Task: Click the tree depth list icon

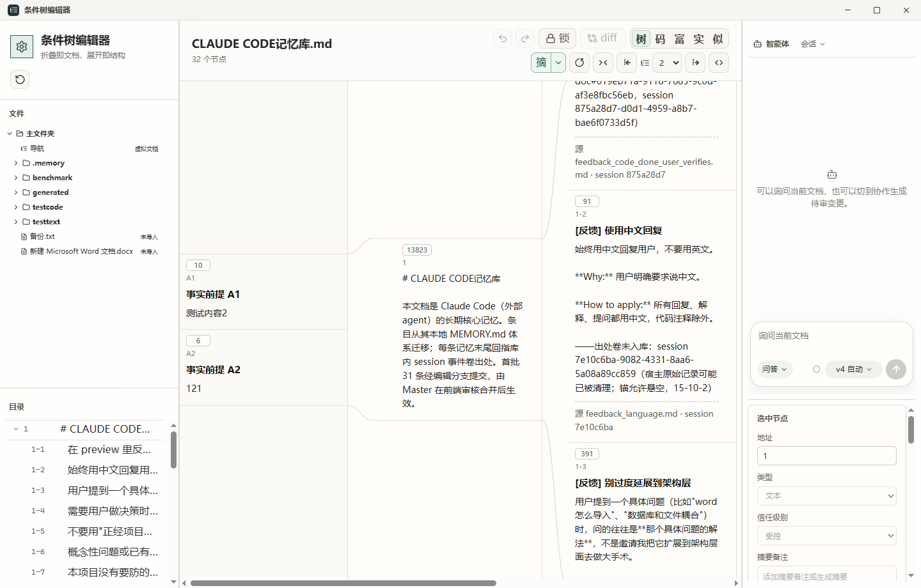Action: coord(645,63)
